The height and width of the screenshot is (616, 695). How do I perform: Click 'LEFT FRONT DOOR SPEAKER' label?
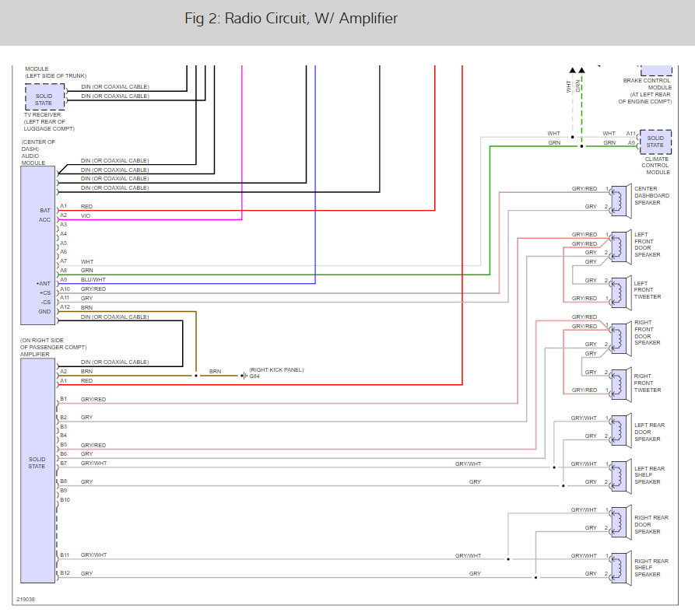click(647, 244)
